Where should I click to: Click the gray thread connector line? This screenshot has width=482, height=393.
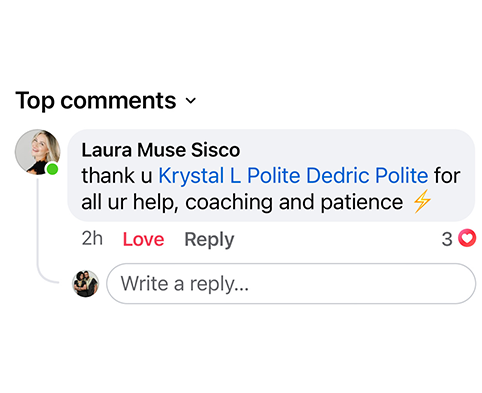[38, 230]
